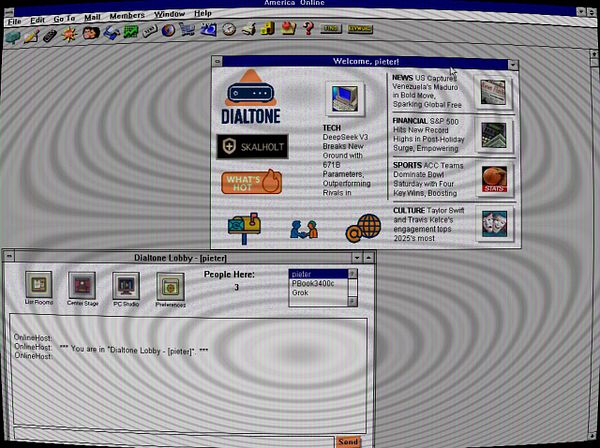Click the Send button in lobby
This screenshot has height=448, width=600.
[348, 441]
